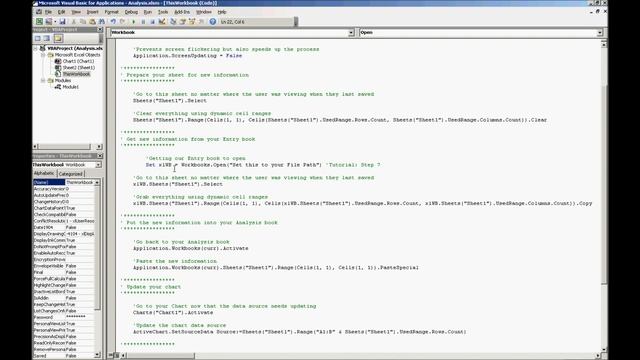Close the Properties panel
The width and height of the screenshot is (640, 360).
coord(100,156)
